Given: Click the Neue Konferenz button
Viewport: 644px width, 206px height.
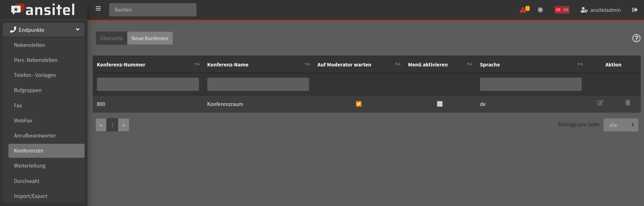Looking at the screenshot, I should 150,38.
